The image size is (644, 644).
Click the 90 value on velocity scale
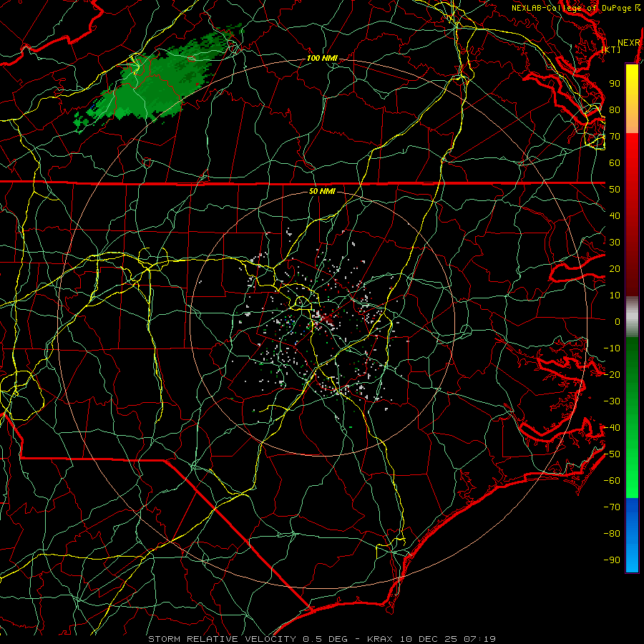(x=615, y=84)
